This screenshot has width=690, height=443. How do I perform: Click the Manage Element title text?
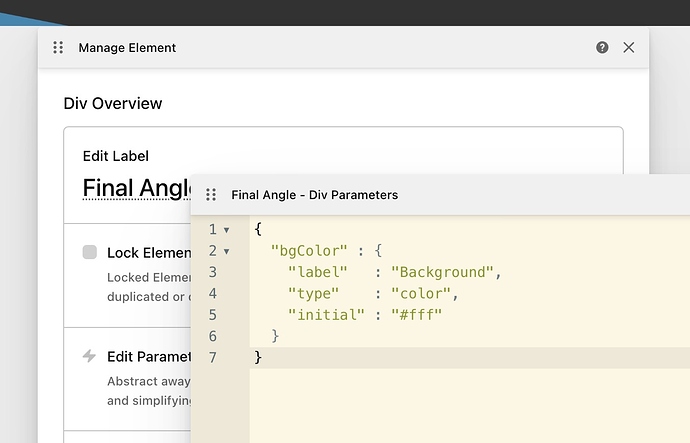click(127, 47)
